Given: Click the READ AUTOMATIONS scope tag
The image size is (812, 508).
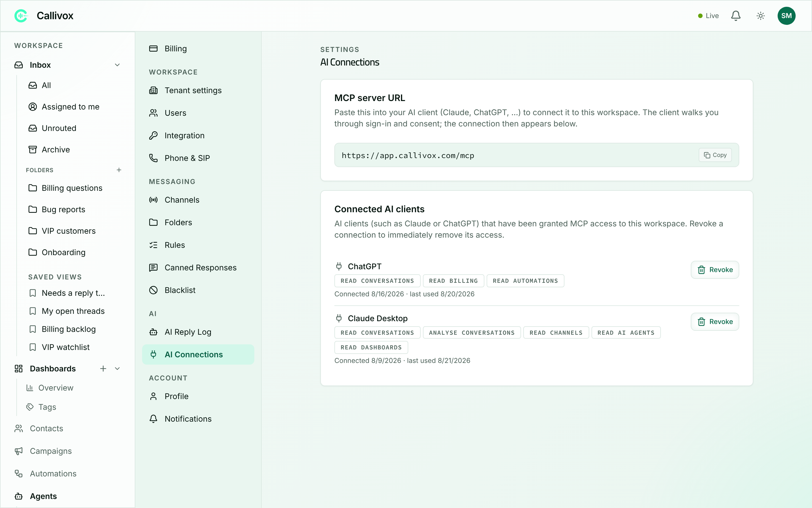Looking at the screenshot, I should pos(525,281).
